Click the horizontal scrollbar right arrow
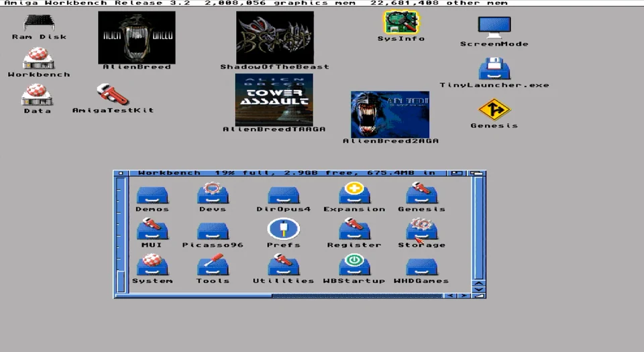The image size is (644, 352). 464,296
